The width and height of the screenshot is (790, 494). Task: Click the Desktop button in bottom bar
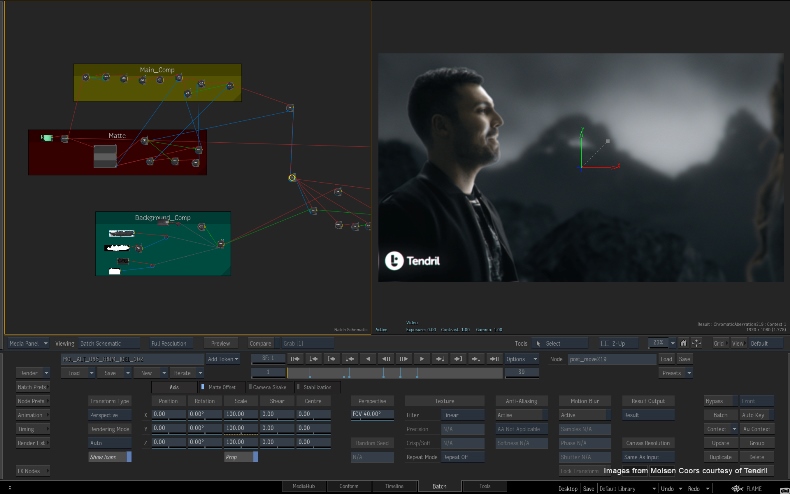click(x=568, y=488)
